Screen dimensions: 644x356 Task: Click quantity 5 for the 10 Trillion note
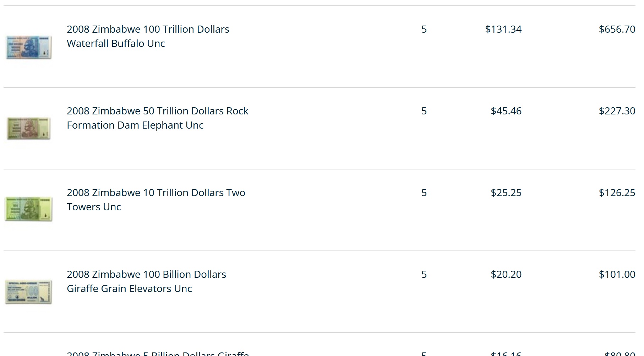click(424, 193)
